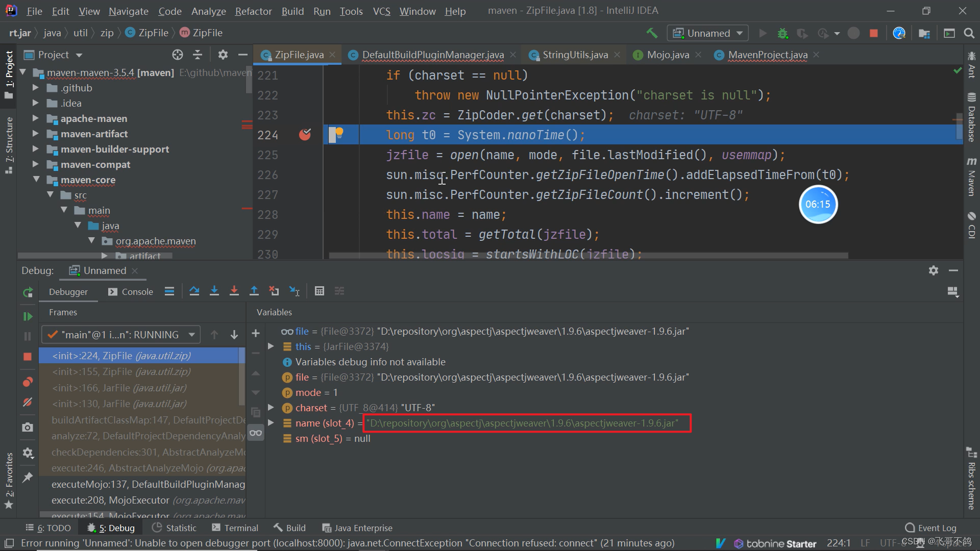Toggle the 1: Project tool window tab
Screen dimensions: 980x551
pyautogui.click(x=9, y=74)
